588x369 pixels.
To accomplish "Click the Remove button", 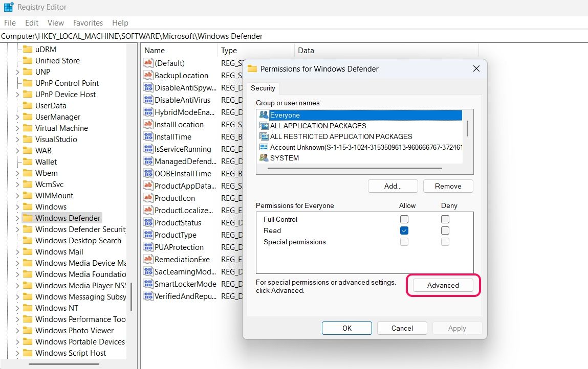I will tap(448, 186).
